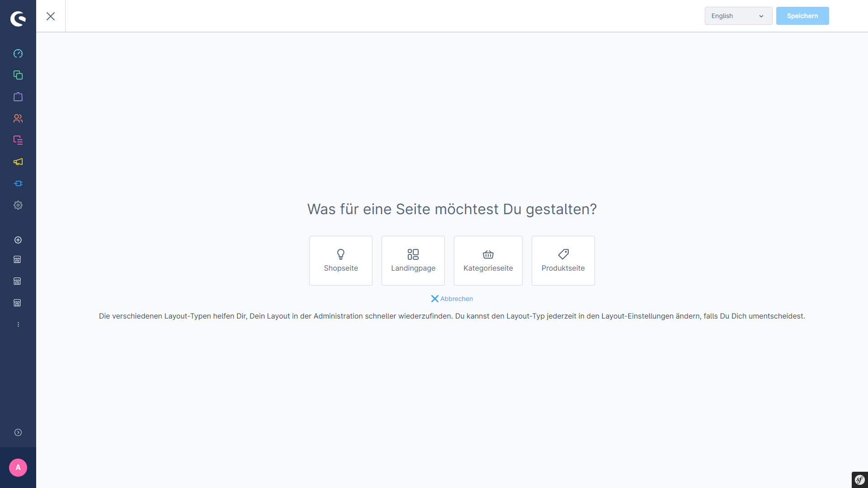Select the Landingpage layout type
The height and width of the screenshot is (488, 868).
pyautogui.click(x=413, y=260)
